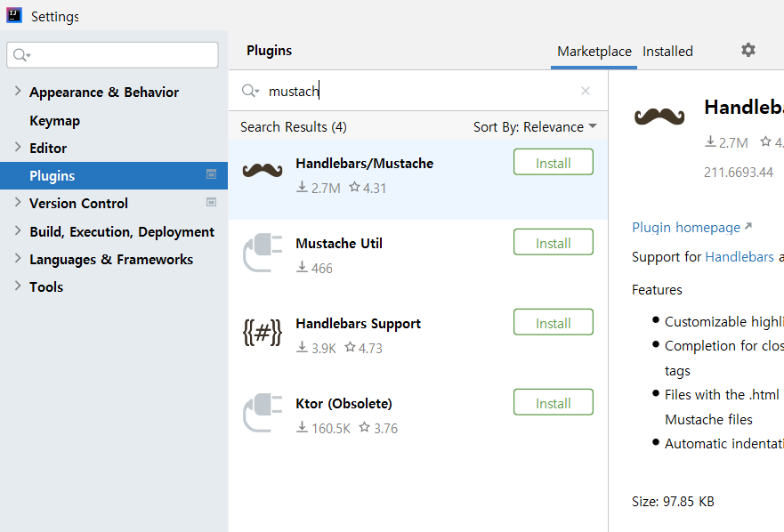Image resolution: width=784 pixels, height=532 pixels.
Task: Click the star rating icon showing 4.31
Action: (x=354, y=187)
